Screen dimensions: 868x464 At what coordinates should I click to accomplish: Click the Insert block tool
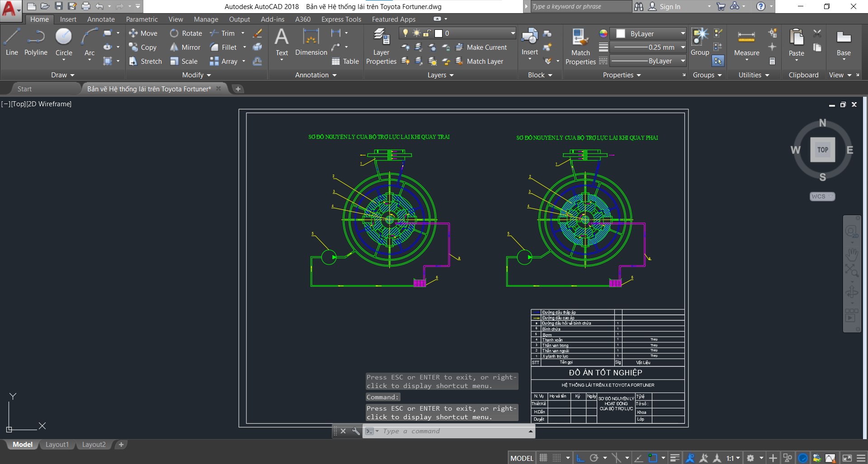pos(529,42)
